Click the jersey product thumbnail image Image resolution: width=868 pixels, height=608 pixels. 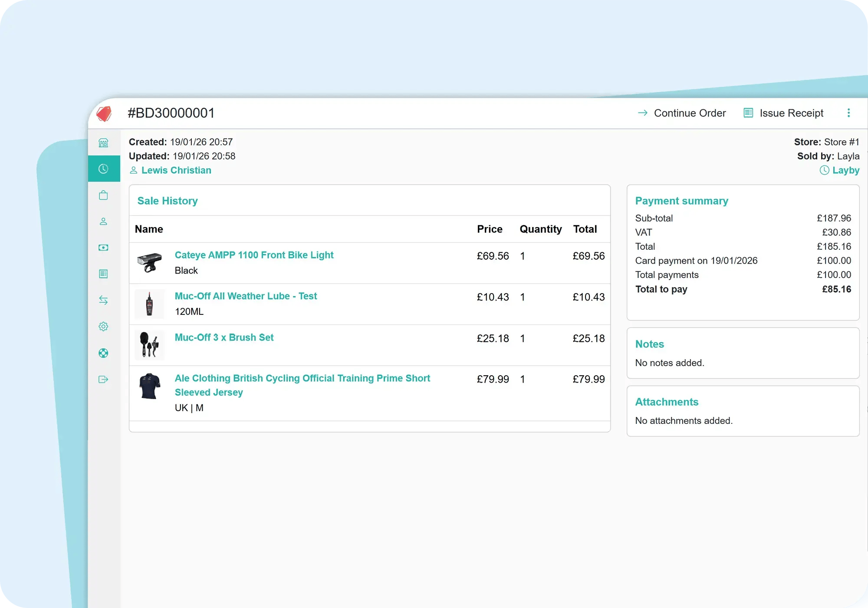tap(150, 386)
